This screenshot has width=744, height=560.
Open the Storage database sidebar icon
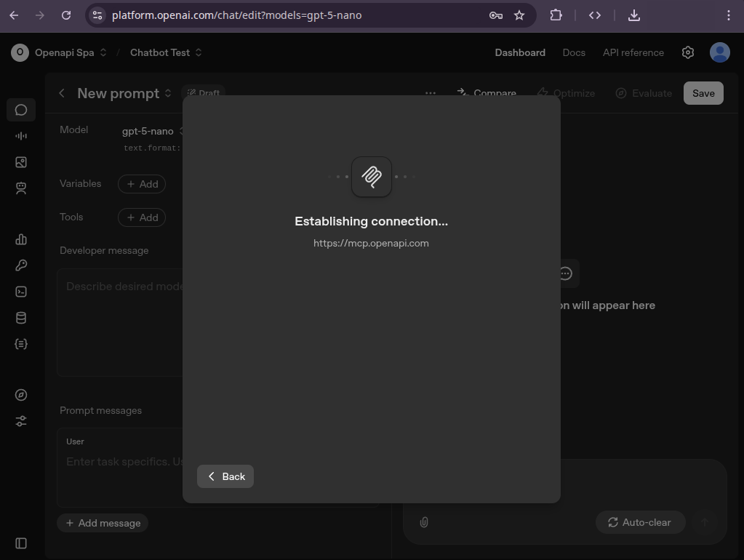[21, 318]
